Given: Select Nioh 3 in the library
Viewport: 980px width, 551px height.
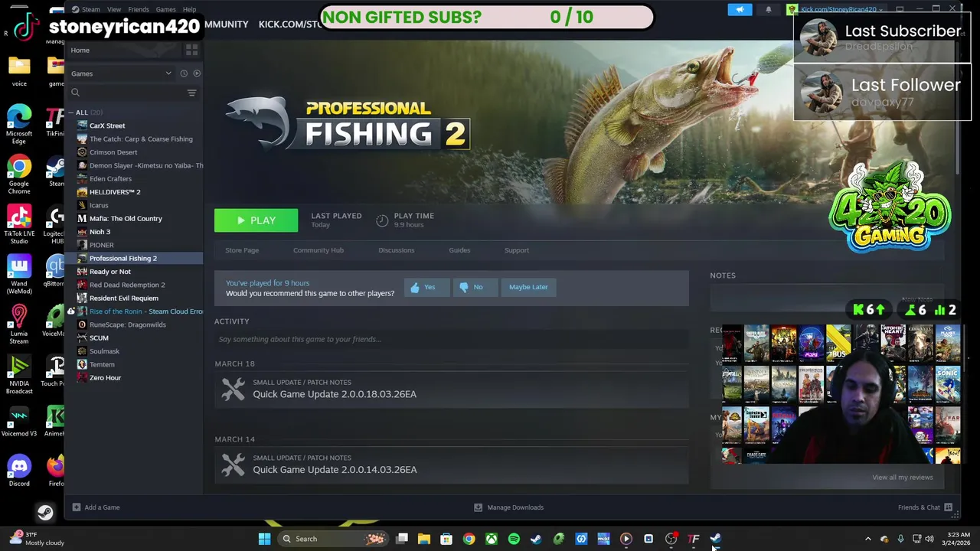Looking at the screenshot, I should 100,232.
